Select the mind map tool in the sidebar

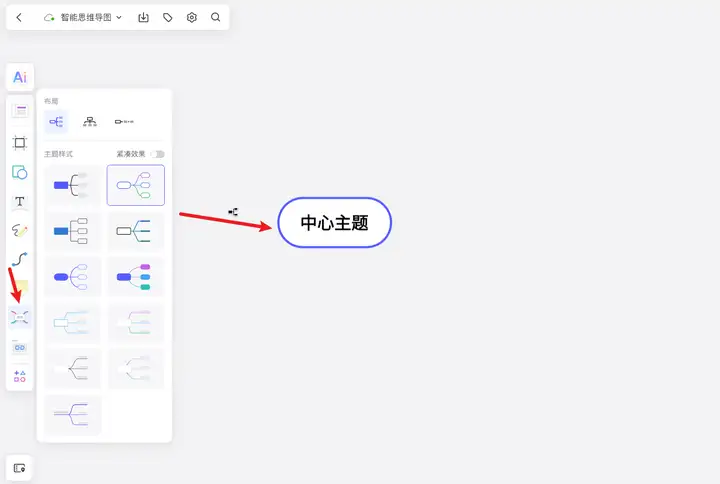(20, 317)
